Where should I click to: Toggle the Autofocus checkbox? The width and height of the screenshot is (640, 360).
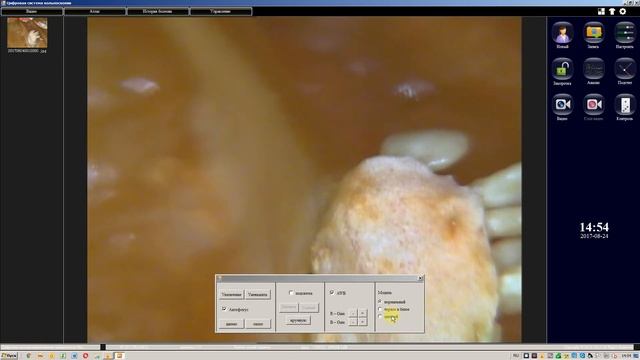point(224,309)
